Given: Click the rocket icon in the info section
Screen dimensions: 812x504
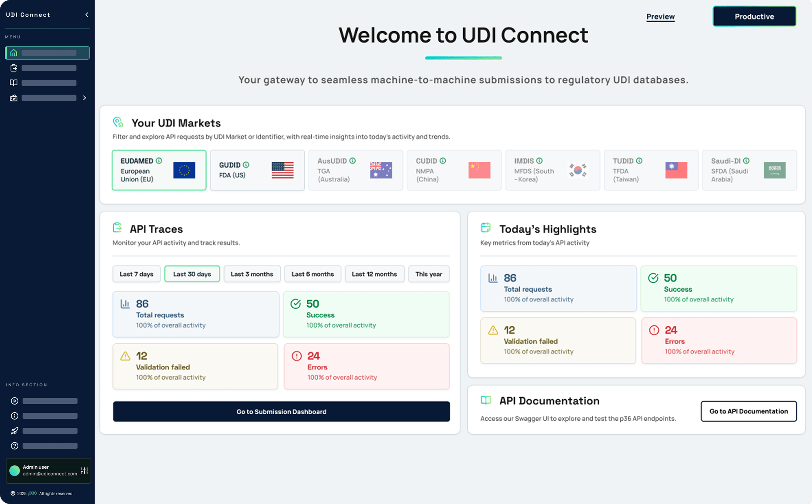Looking at the screenshot, I should 15,431.
